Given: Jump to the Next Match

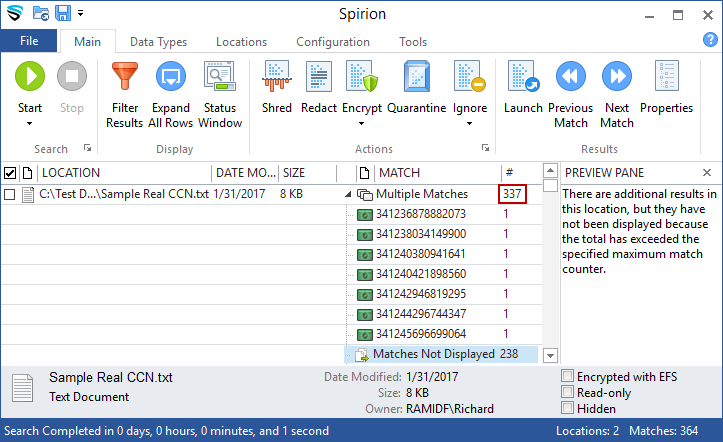Looking at the screenshot, I should click(x=617, y=77).
